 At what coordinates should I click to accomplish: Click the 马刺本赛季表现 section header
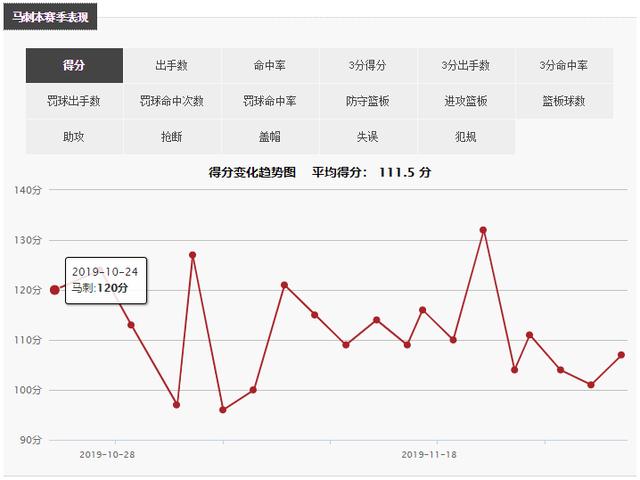click(x=50, y=17)
